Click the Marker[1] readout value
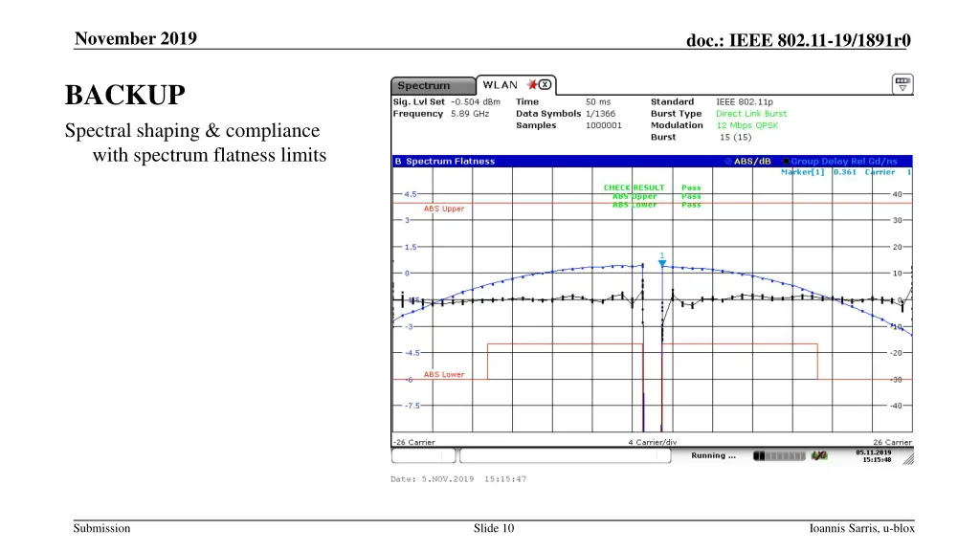980x551 pixels. coord(844,172)
